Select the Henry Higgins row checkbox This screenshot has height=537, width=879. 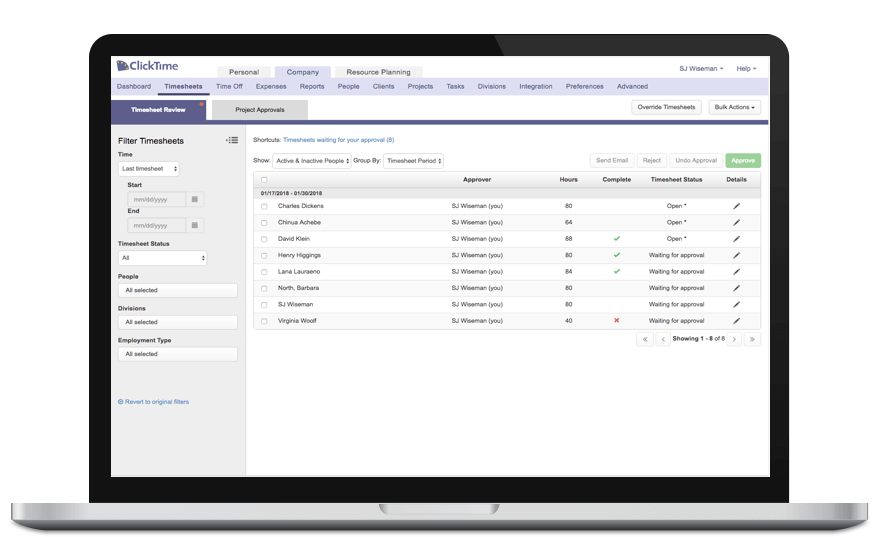coord(264,256)
